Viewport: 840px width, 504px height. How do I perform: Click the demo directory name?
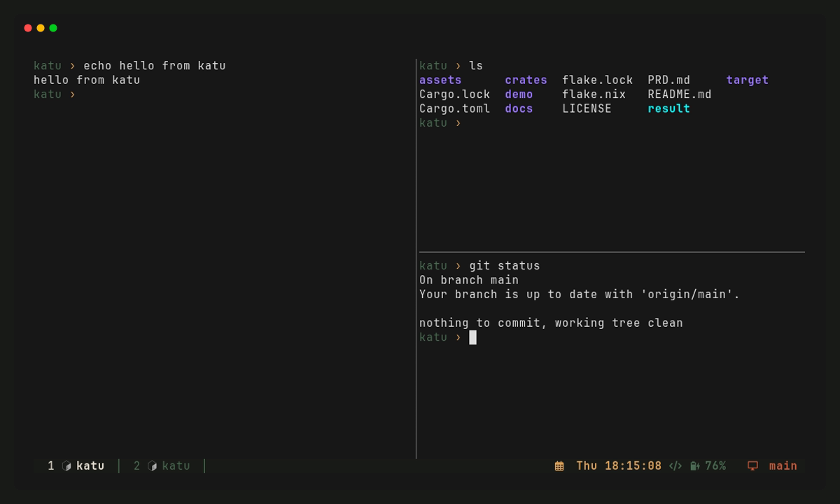[x=519, y=94]
